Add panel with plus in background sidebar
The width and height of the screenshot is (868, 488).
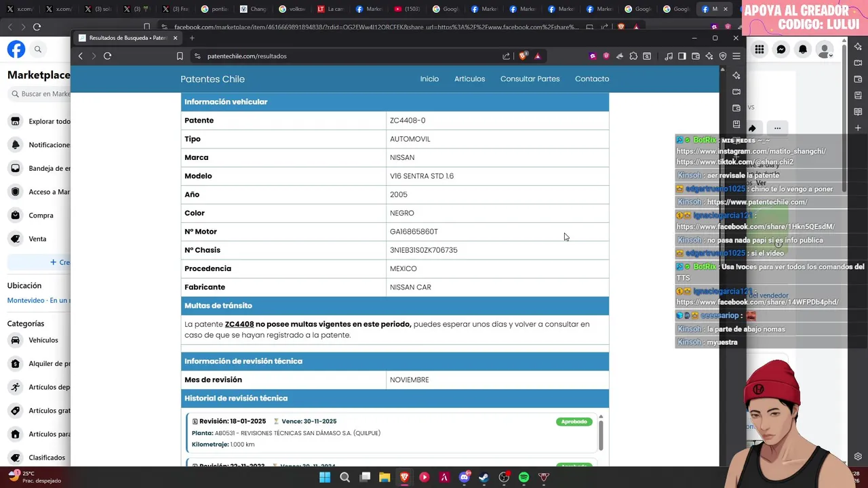(858, 128)
